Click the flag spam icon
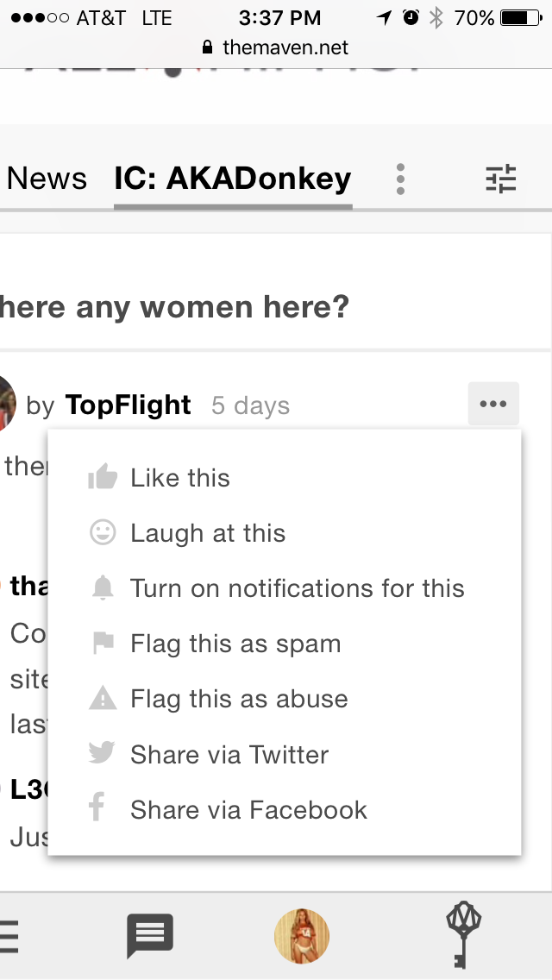This screenshot has width=552, height=980. pos(103,643)
